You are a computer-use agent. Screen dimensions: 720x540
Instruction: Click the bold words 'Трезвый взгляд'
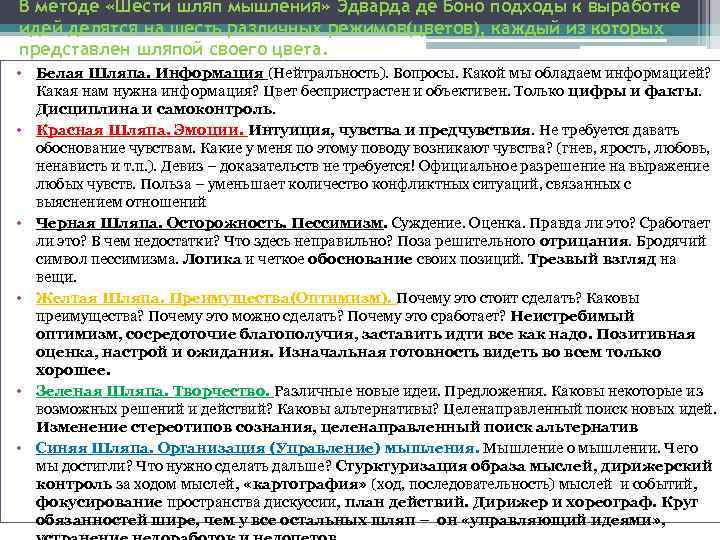pos(592,259)
